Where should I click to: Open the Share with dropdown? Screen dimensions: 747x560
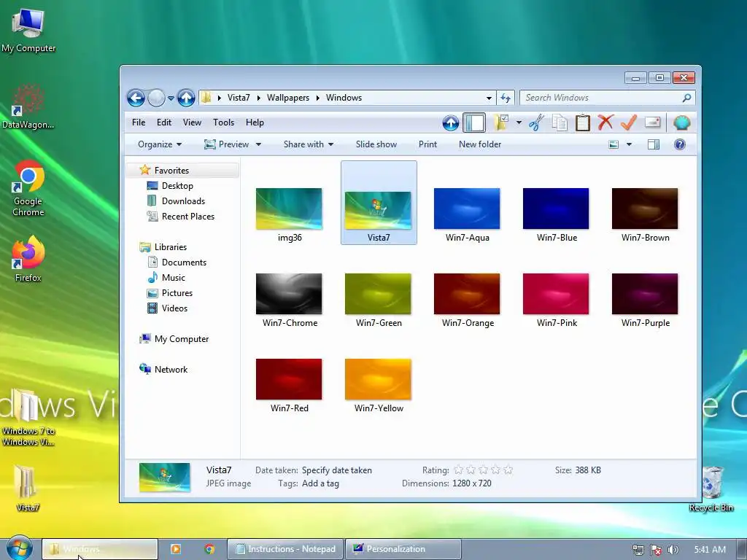309,144
